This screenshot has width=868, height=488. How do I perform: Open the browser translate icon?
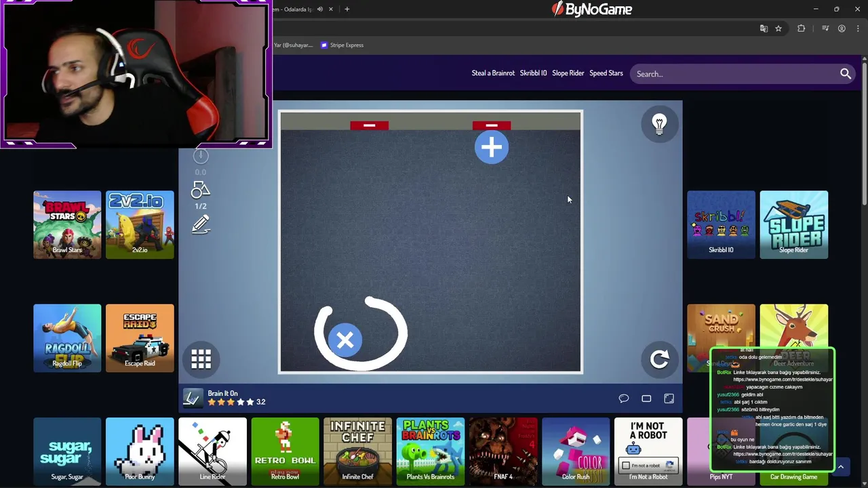click(764, 28)
